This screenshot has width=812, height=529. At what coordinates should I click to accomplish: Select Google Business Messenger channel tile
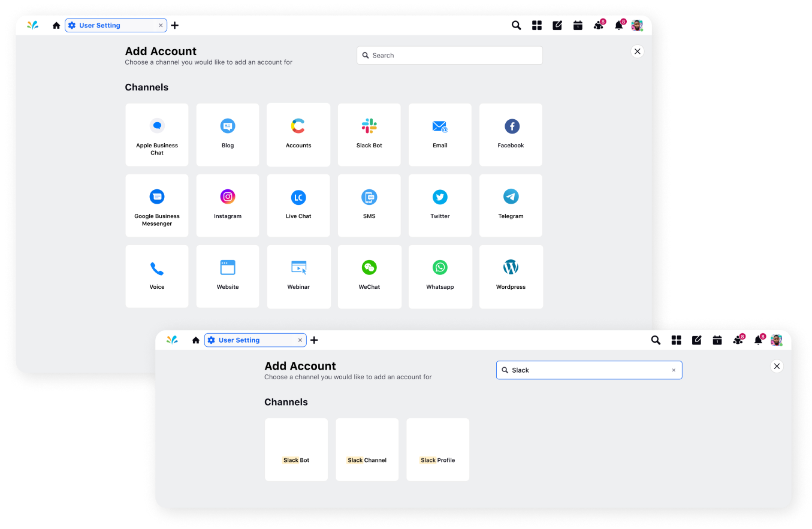tap(157, 205)
